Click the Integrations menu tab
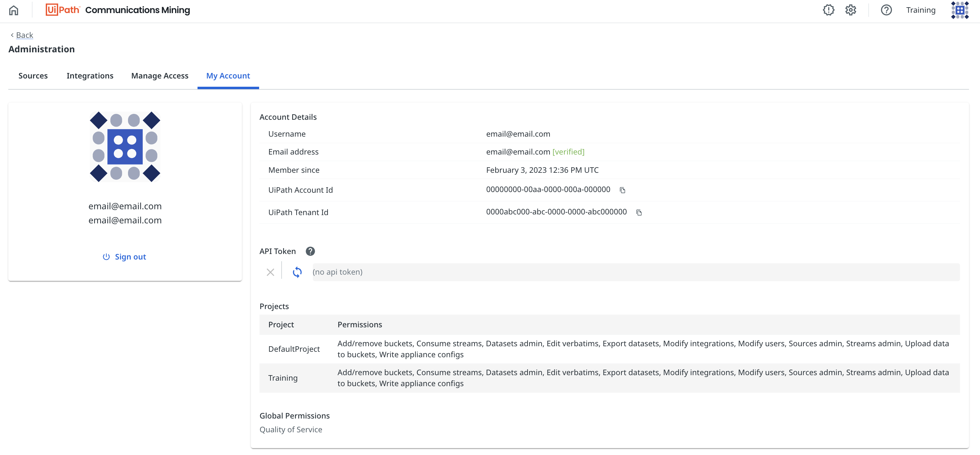The width and height of the screenshot is (980, 455). tap(90, 75)
